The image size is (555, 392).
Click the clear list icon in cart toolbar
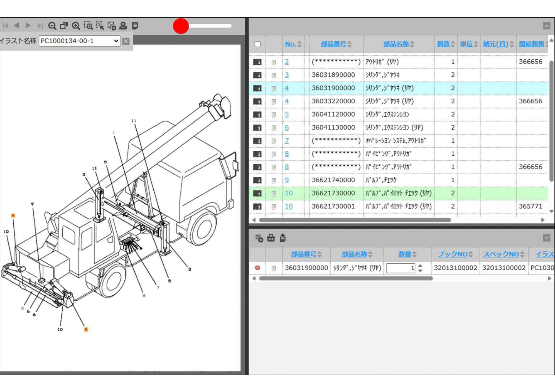(259, 238)
